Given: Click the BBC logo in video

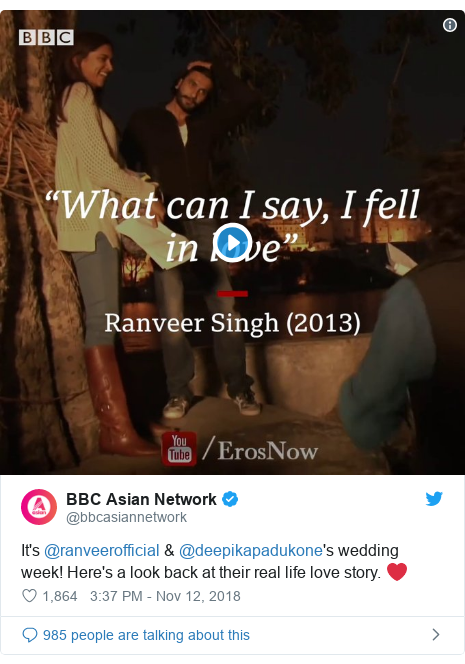Looking at the screenshot, I should click(x=46, y=37).
